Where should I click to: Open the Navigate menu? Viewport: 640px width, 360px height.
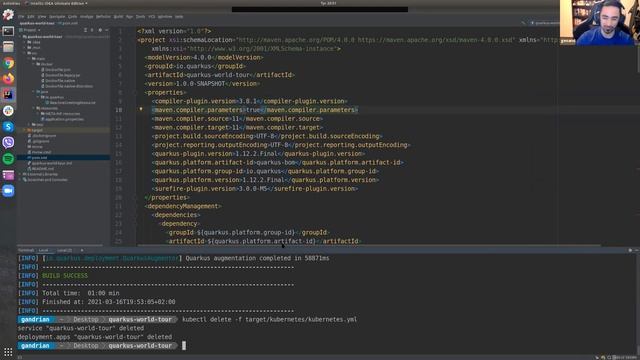[x=57, y=17]
